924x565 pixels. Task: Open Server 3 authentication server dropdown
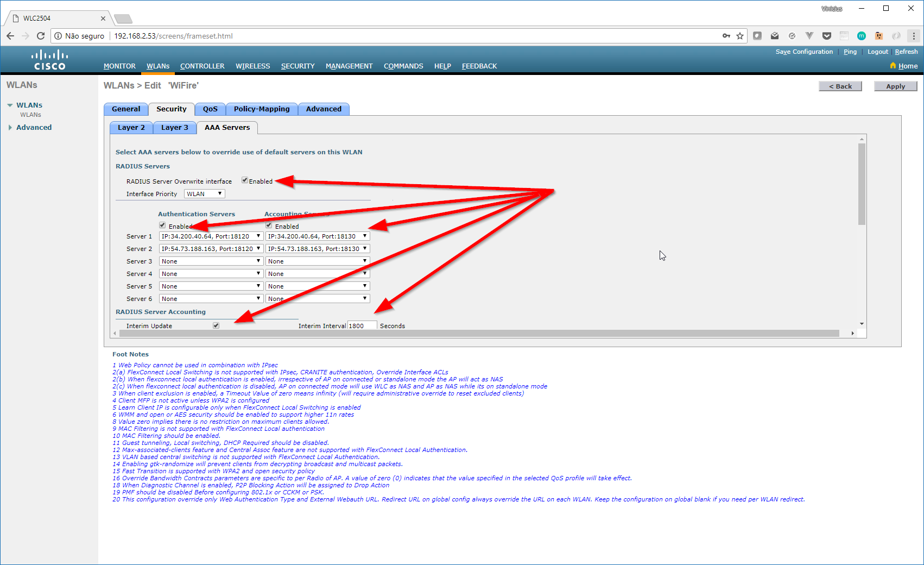pos(211,261)
